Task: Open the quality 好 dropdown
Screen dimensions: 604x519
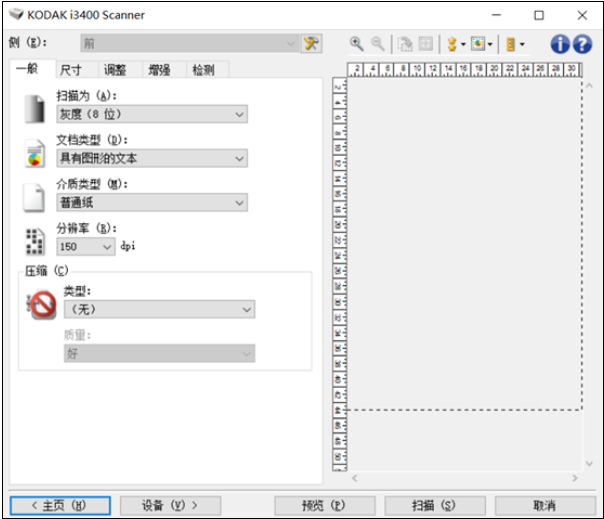Action: click(x=159, y=353)
